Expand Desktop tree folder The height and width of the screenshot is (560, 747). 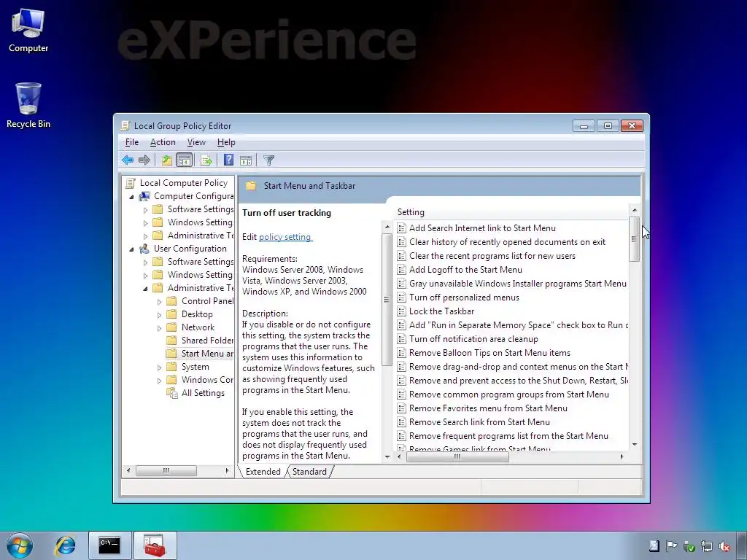pyautogui.click(x=160, y=315)
